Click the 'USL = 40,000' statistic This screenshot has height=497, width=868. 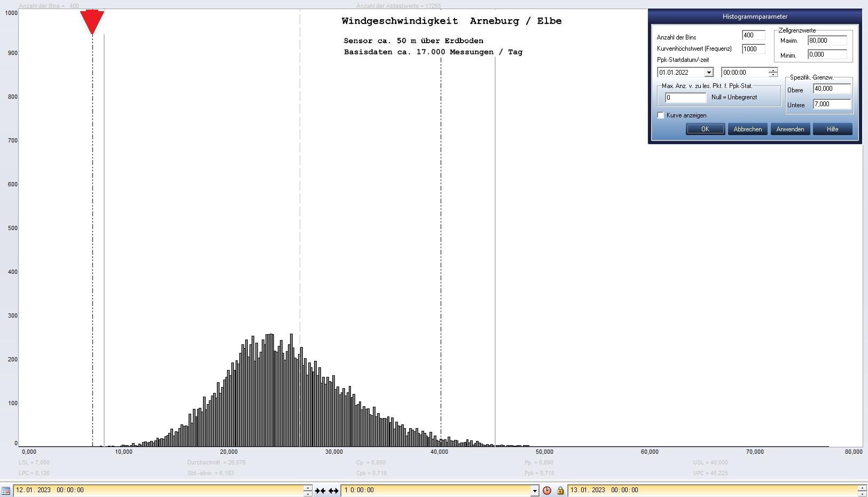(x=710, y=463)
